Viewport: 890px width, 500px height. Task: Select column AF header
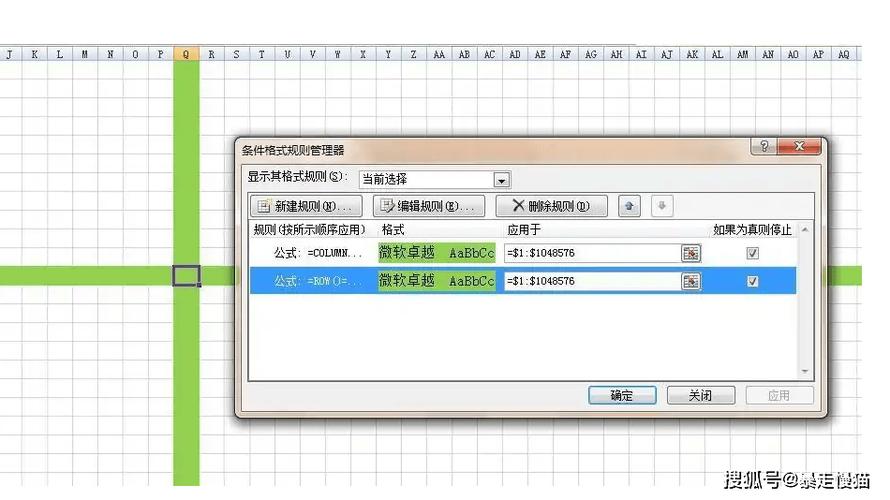pyautogui.click(x=565, y=54)
